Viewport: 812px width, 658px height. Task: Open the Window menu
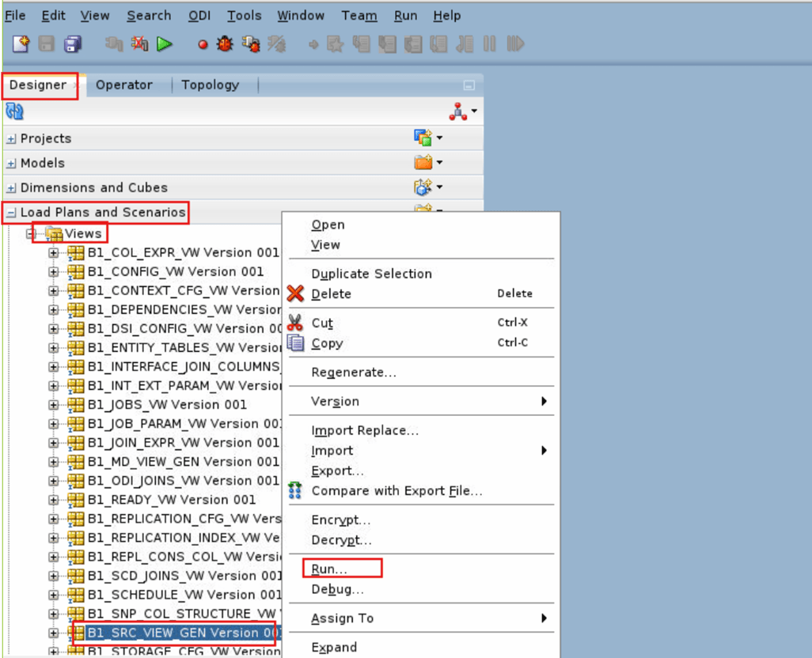click(x=301, y=16)
